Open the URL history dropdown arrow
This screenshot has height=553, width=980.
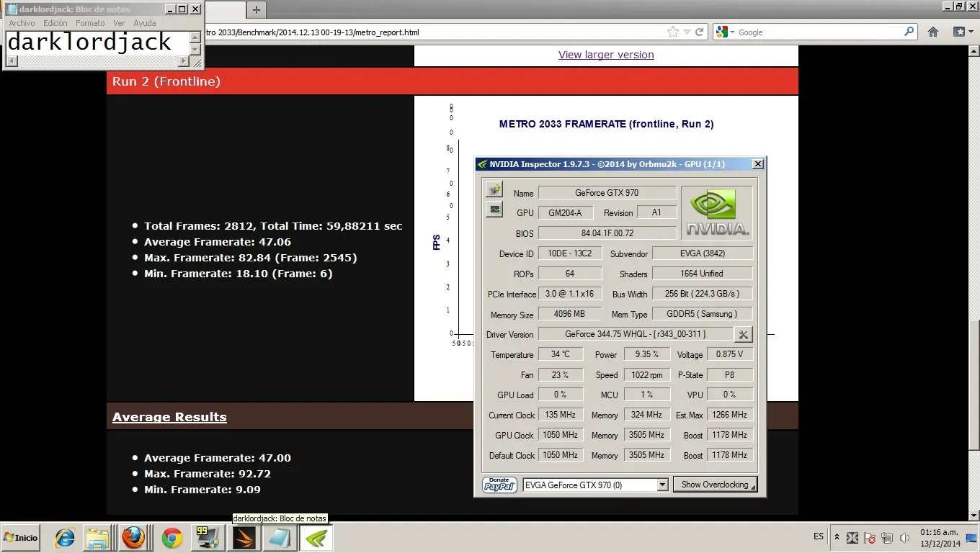pyautogui.click(x=687, y=32)
